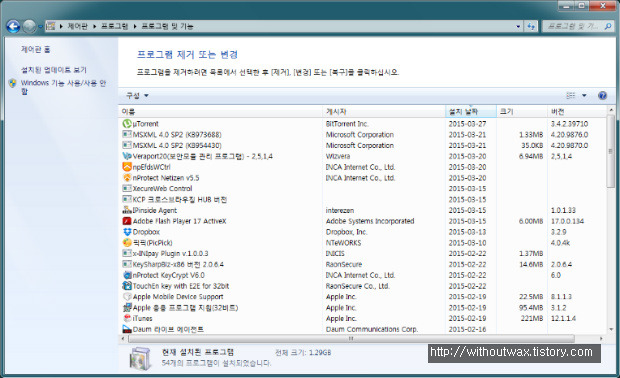Click the 프로그램 및 기능 breadcrumb
Image resolution: width=620 pixels, height=378 pixels.
(x=167, y=26)
